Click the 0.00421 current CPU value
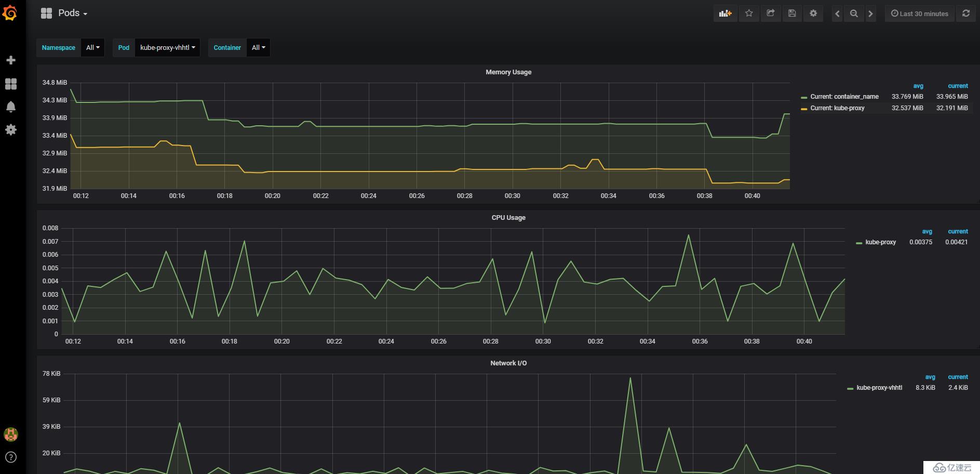The width and height of the screenshot is (980, 474). [x=956, y=242]
